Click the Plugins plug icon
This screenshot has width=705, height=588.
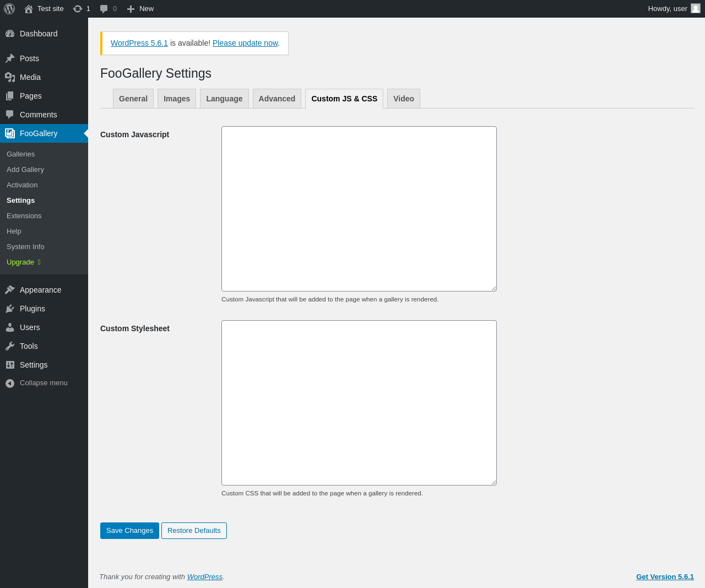pos(10,309)
